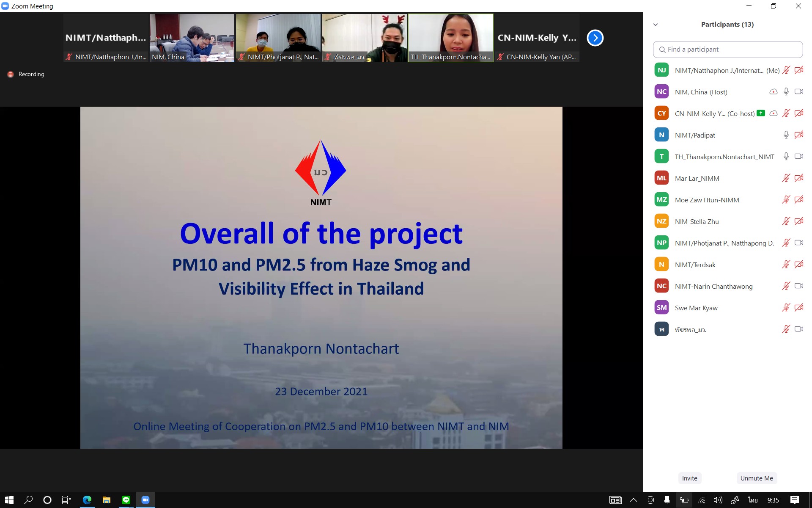Click in the Find a participant search field
This screenshot has width=812, height=508.
(727, 50)
